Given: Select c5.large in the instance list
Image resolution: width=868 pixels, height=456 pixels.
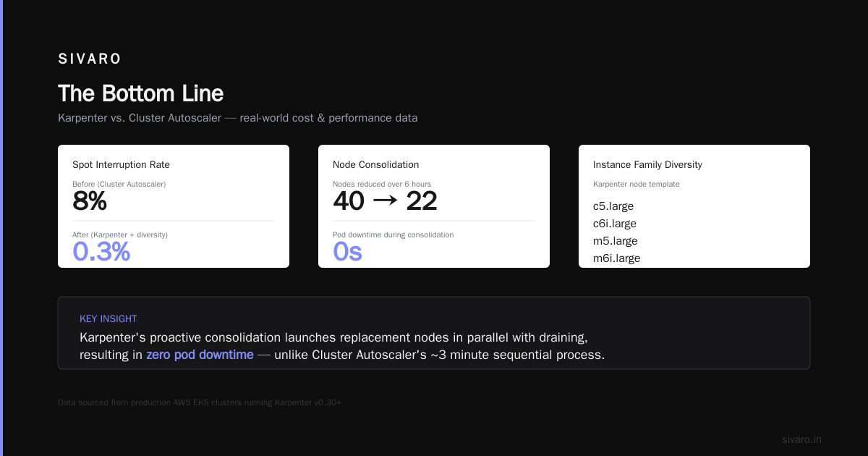Looking at the screenshot, I should point(613,206).
